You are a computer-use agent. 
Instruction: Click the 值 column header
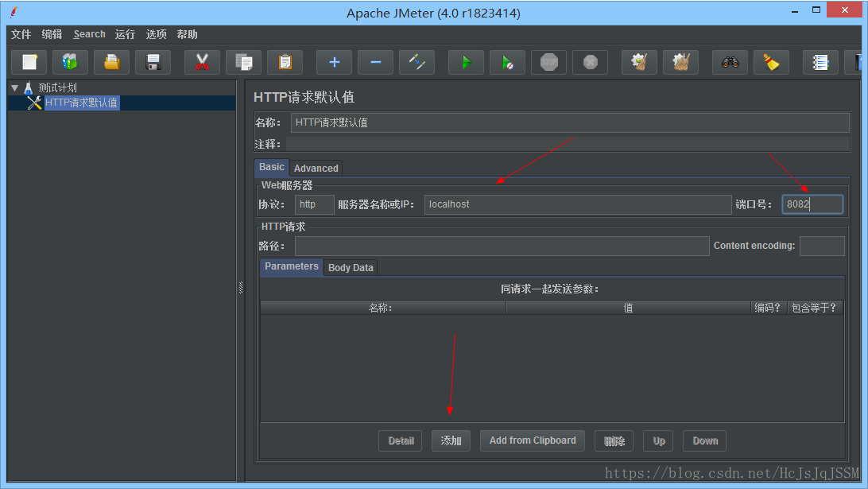click(628, 308)
